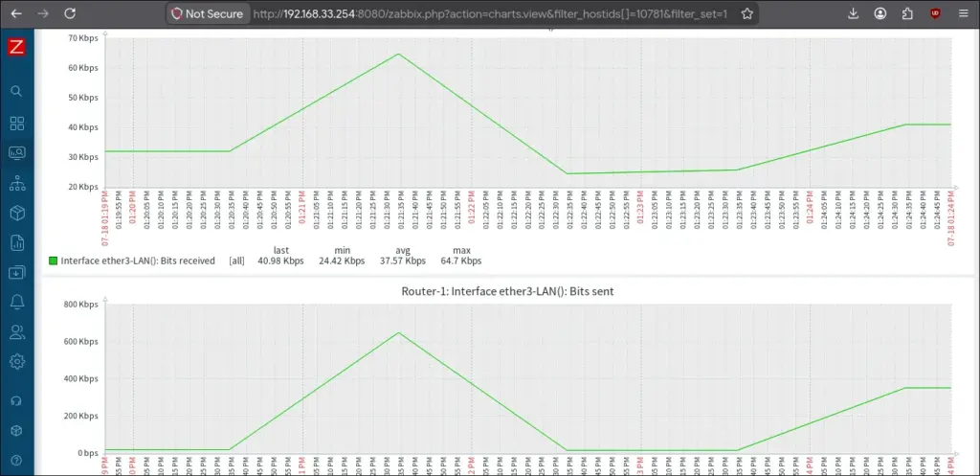Screen dimensions: 980x476
Task: Open the Alerts bell icon
Action: click(17, 302)
